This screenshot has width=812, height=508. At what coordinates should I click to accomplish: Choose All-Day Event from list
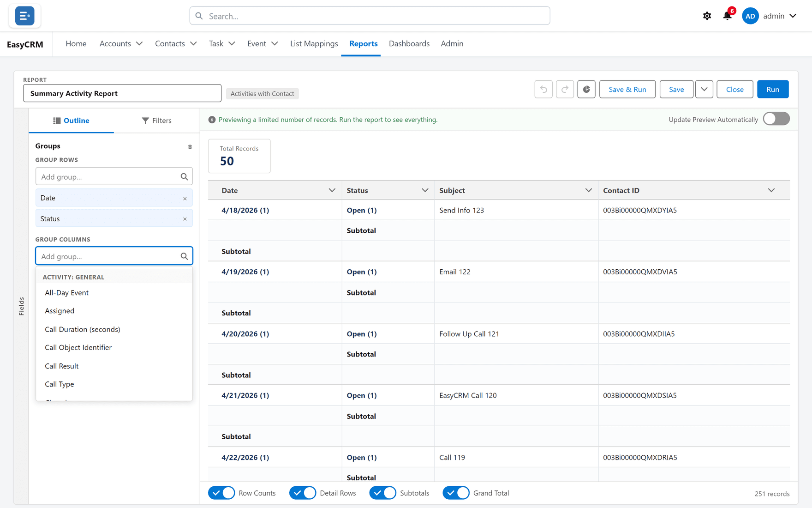pyautogui.click(x=114, y=293)
